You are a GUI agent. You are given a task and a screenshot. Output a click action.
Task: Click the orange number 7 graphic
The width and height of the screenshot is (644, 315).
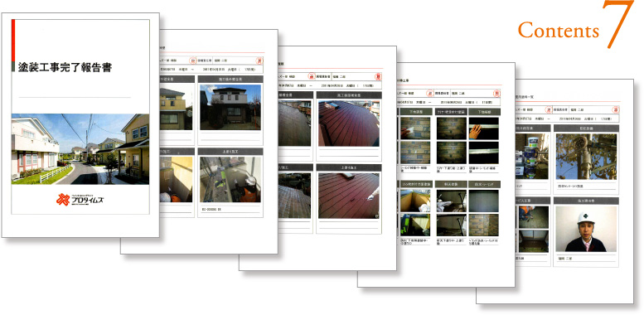pyautogui.click(x=618, y=23)
